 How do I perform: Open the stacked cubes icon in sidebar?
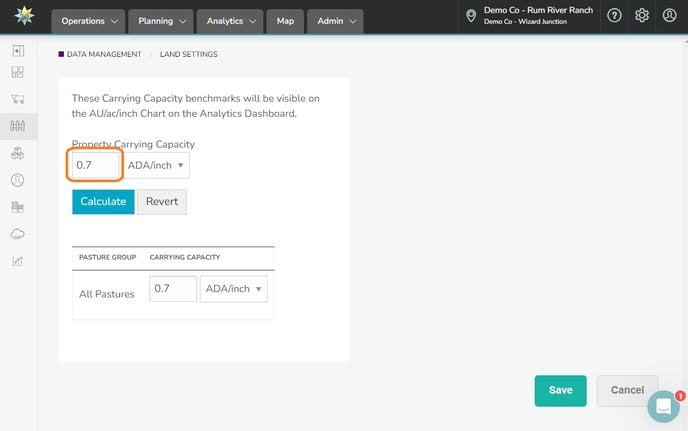[17, 153]
